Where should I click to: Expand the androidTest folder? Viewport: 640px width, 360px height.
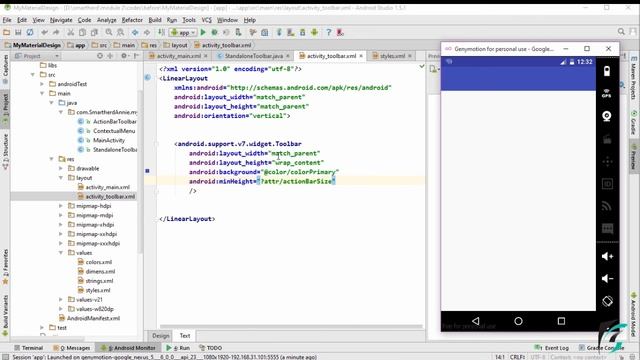point(42,84)
